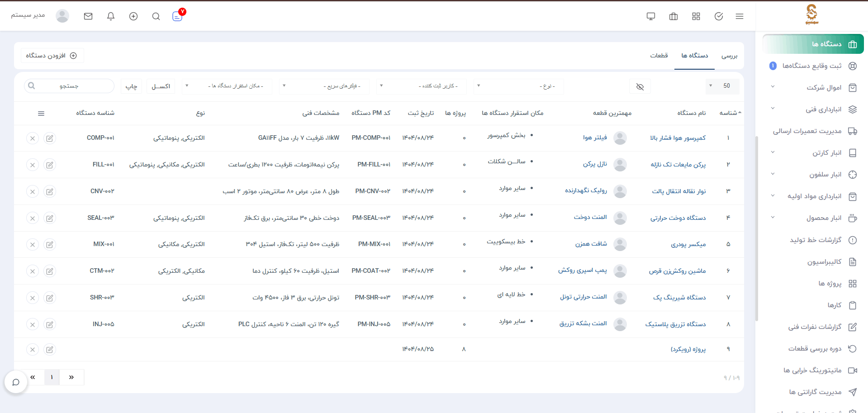Expand the انبارداری فنی sidebar menu

[x=813, y=109]
